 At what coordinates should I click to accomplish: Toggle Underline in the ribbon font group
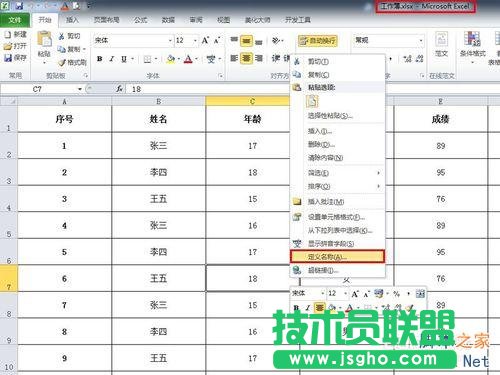124,59
